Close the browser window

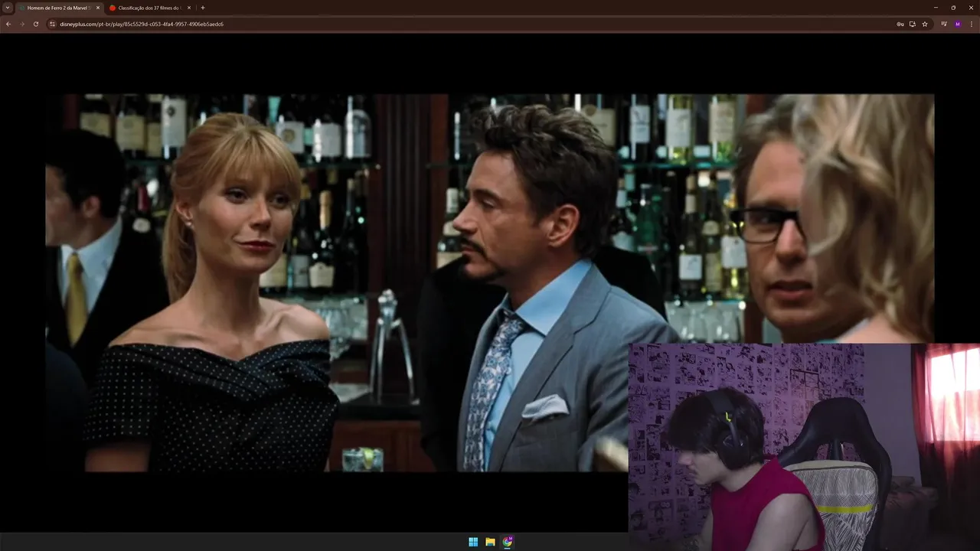click(971, 8)
